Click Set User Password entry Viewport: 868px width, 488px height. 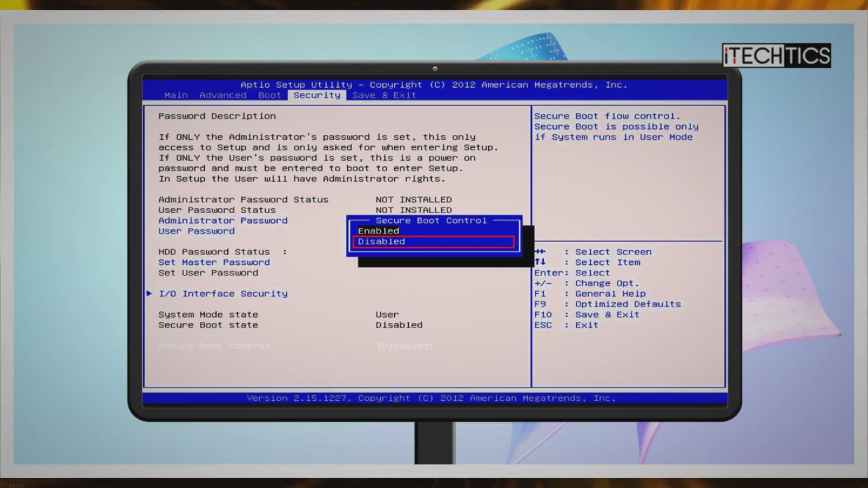click(208, 273)
